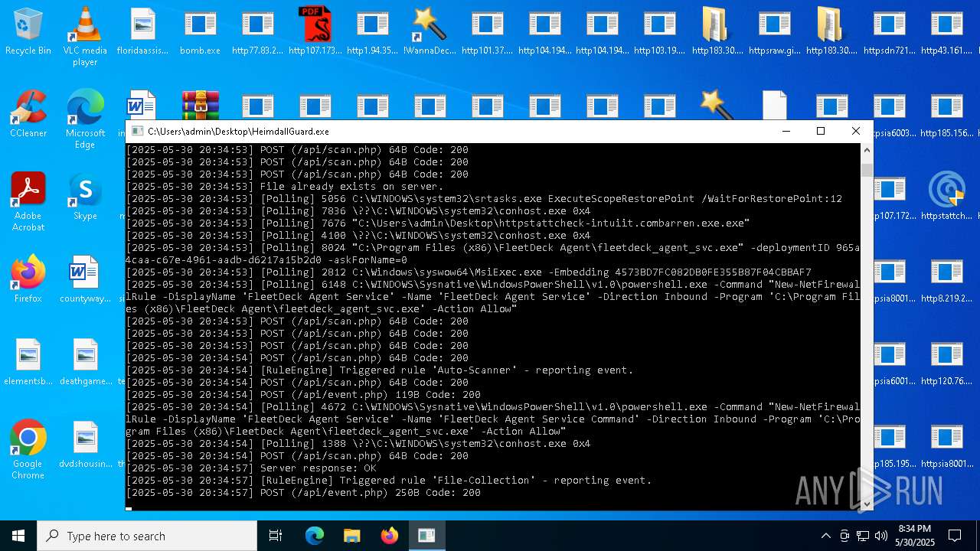Image resolution: width=980 pixels, height=551 pixels.
Task: Open the PDF file http107.173
Action: click(315, 32)
